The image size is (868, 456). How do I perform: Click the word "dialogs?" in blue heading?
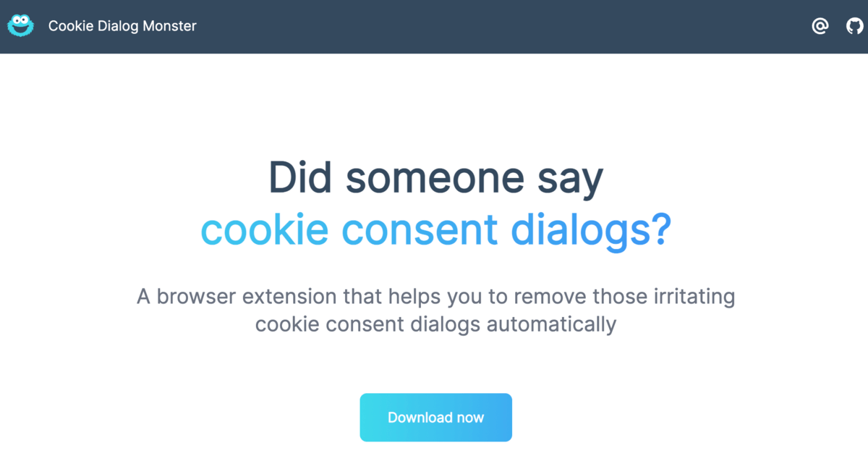coord(591,230)
